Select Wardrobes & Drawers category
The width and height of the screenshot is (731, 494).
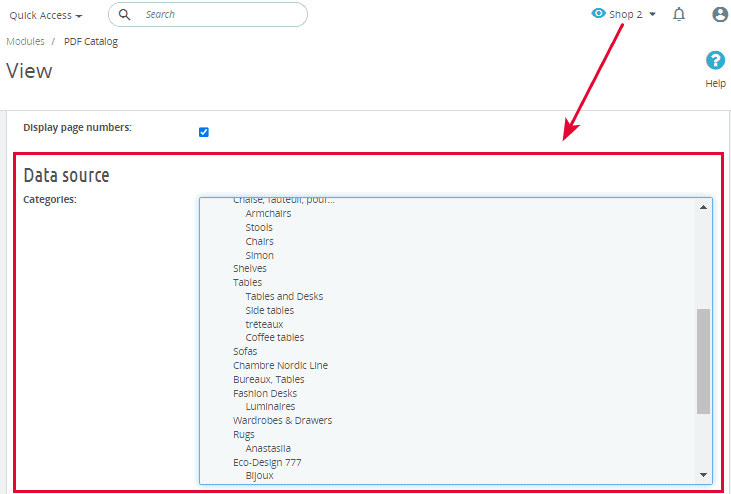[282, 421]
